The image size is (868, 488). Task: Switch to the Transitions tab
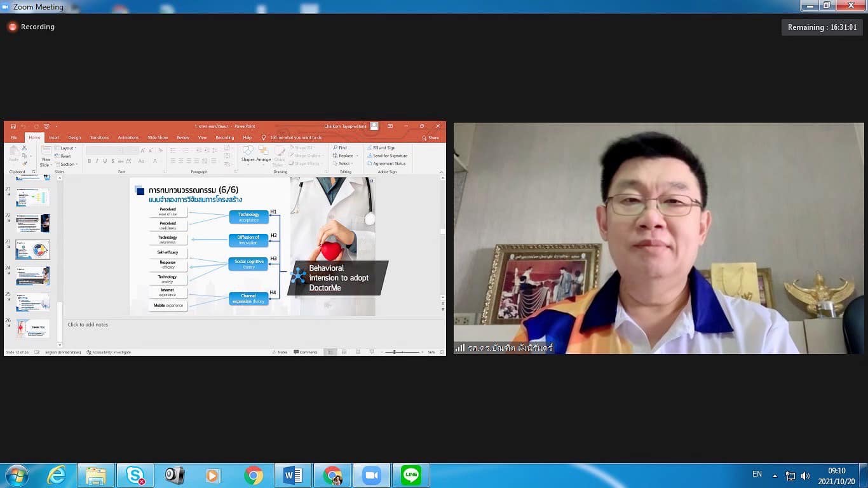[x=99, y=137]
